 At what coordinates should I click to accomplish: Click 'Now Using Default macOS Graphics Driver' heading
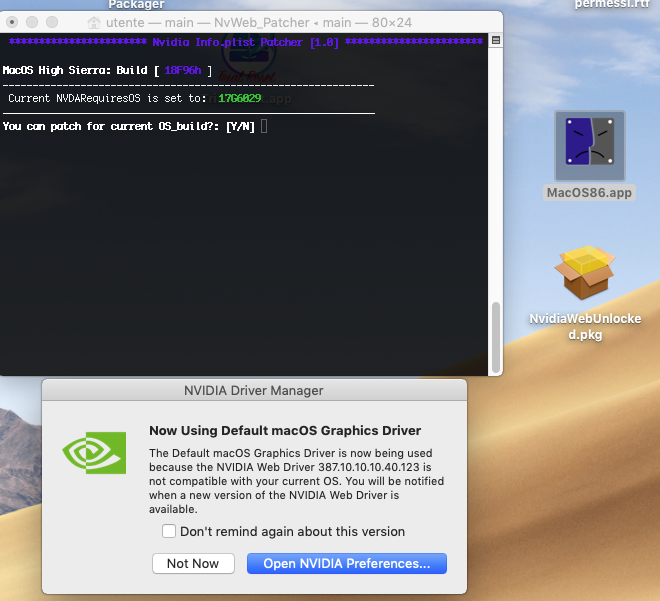tap(285, 430)
